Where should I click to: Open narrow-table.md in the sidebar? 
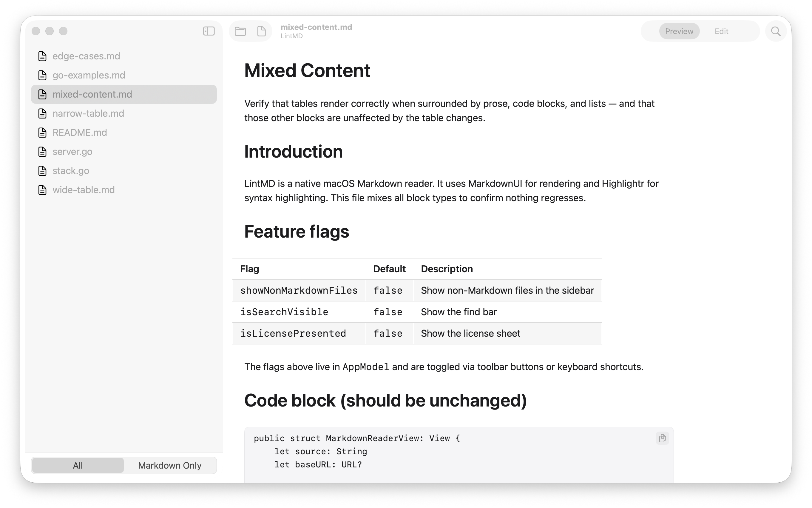pyautogui.click(x=124, y=113)
